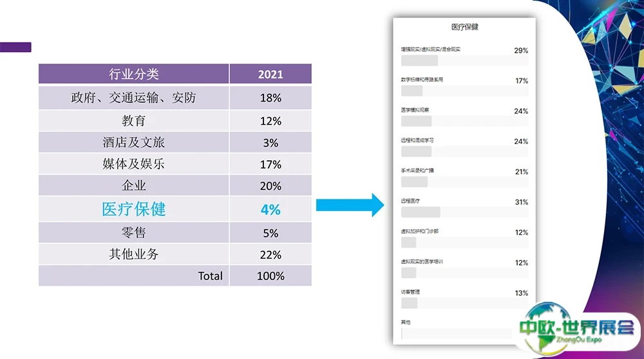Click the 教育 row label

coord(133,121)
